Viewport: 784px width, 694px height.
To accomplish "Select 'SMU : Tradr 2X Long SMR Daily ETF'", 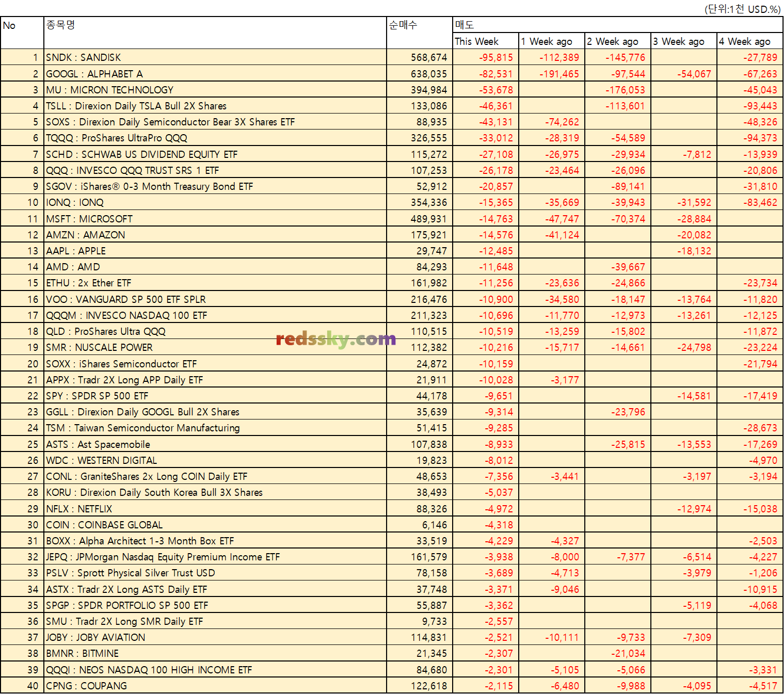I will click(215, 621).
